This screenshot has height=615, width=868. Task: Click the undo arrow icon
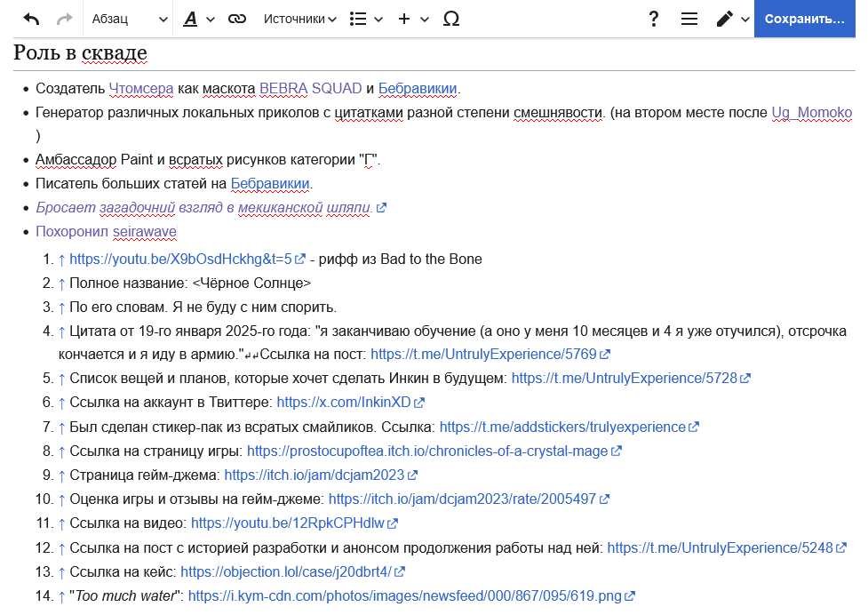[31, 19]
